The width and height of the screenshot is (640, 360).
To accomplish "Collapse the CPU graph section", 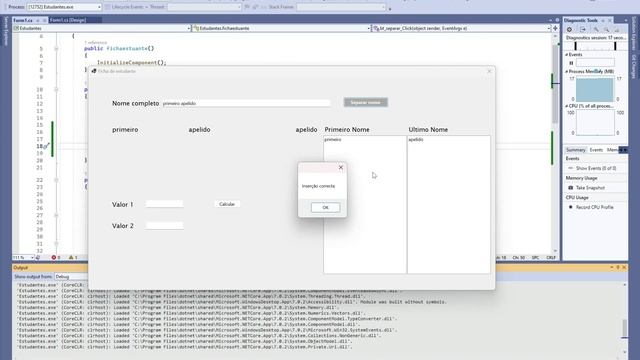I will (567, 106).
